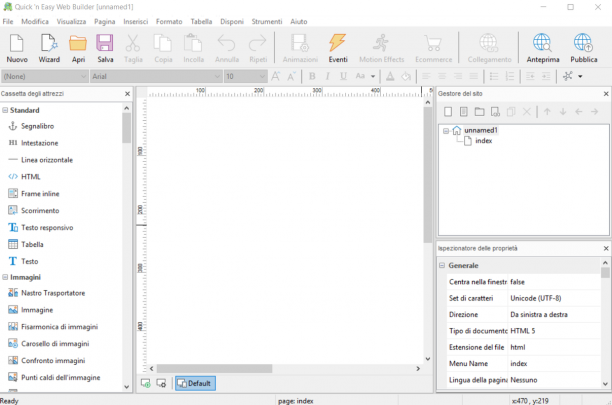
Task: Click the canvas horizontal scrollbar thumb
Action: (x=214, y=369)
